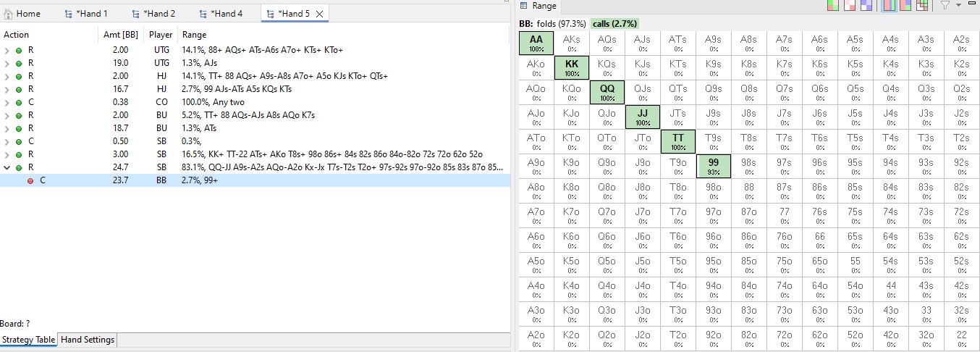The height and width of the screenshot is (352, 980).
Task: Open the Hand Settings tab
Action: click(87, 340)
